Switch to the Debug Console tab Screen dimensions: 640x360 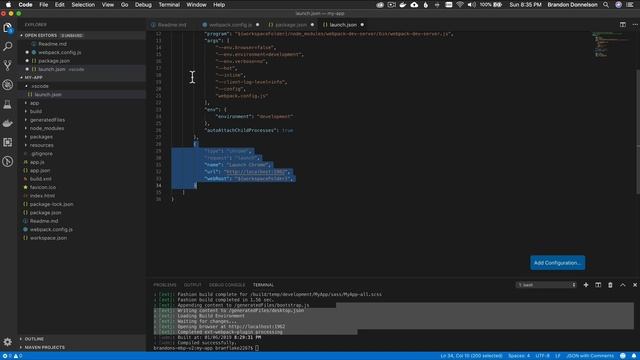(x=227, y=285)
